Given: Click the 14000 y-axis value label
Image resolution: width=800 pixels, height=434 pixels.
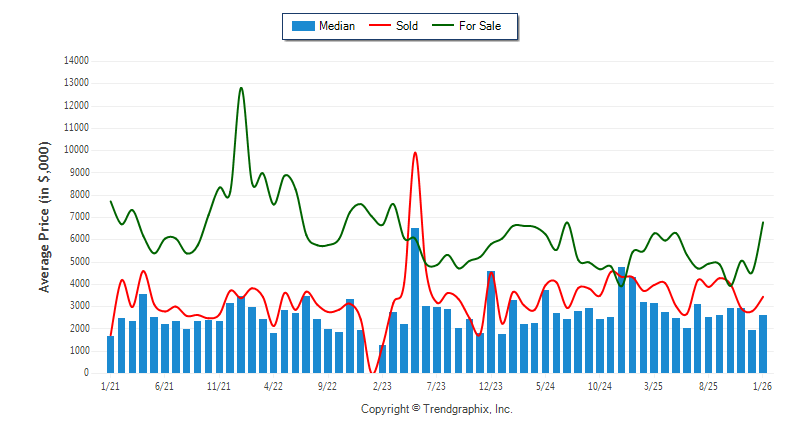Looking at the screenshot, I should [75, 61].
